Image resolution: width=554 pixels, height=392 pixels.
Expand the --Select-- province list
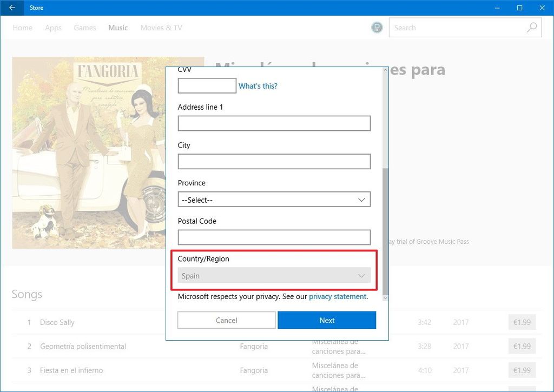pyautogui.click(x=274, y=199)
